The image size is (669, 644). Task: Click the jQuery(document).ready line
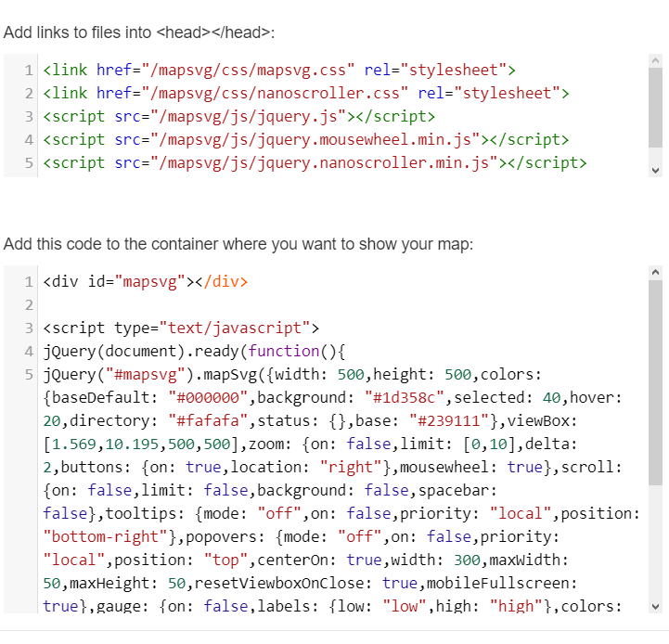194,352
